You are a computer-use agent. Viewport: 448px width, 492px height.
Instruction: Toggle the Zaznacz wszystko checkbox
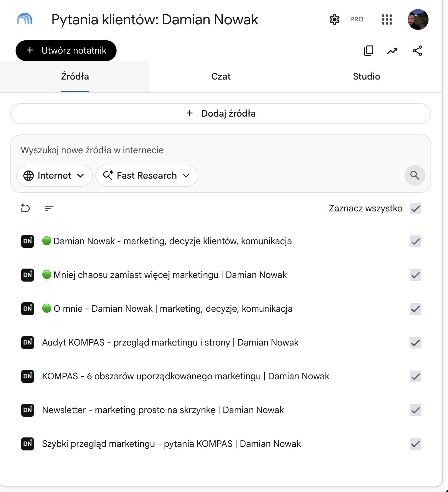(x=415, y=208)
